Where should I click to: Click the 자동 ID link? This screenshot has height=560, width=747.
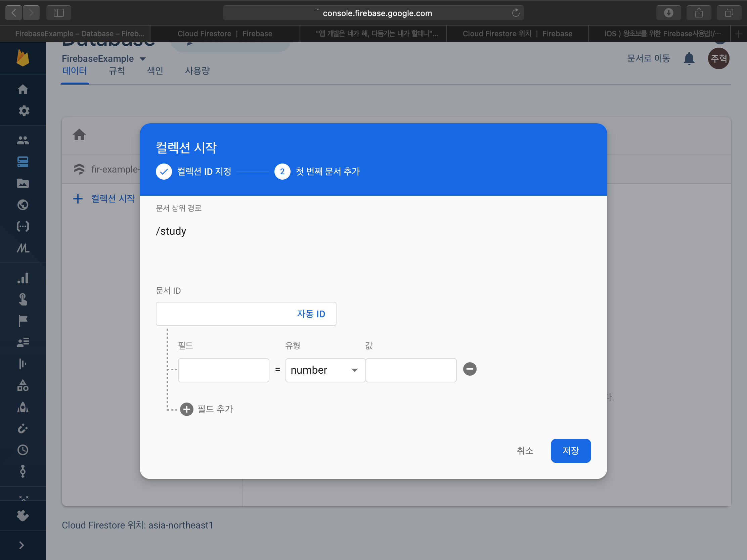click(x=311, y=314)
